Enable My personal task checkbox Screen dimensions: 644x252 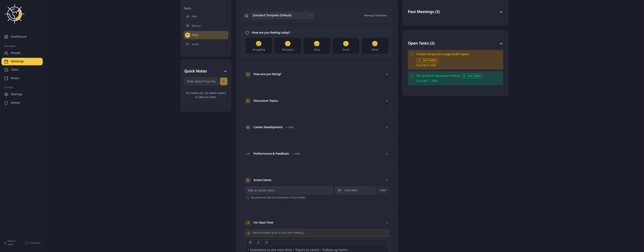click(247, 198)
